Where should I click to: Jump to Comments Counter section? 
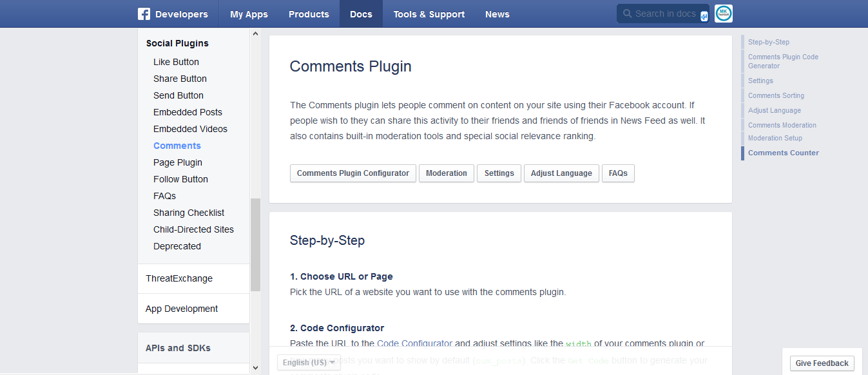[x=784, y=153]
